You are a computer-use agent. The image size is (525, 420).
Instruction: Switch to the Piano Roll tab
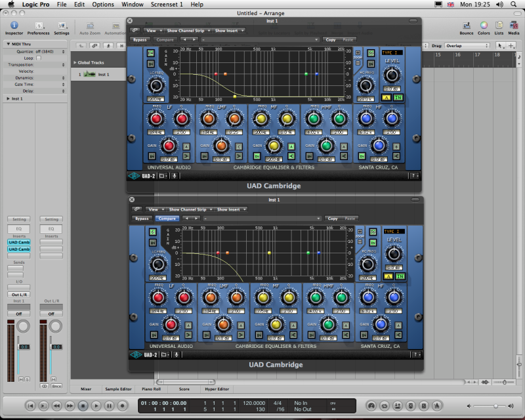click(x=152, y=389)
